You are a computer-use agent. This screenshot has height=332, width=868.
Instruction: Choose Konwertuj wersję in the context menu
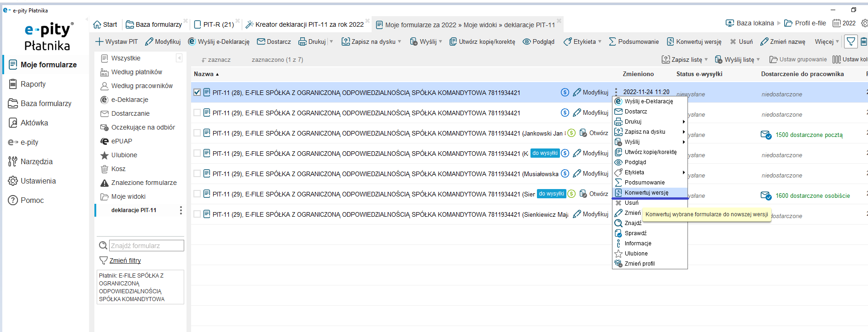coord(650,193)
